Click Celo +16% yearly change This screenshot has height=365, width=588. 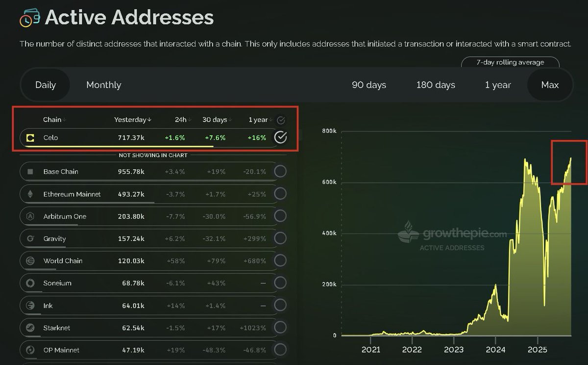[257, 138]
